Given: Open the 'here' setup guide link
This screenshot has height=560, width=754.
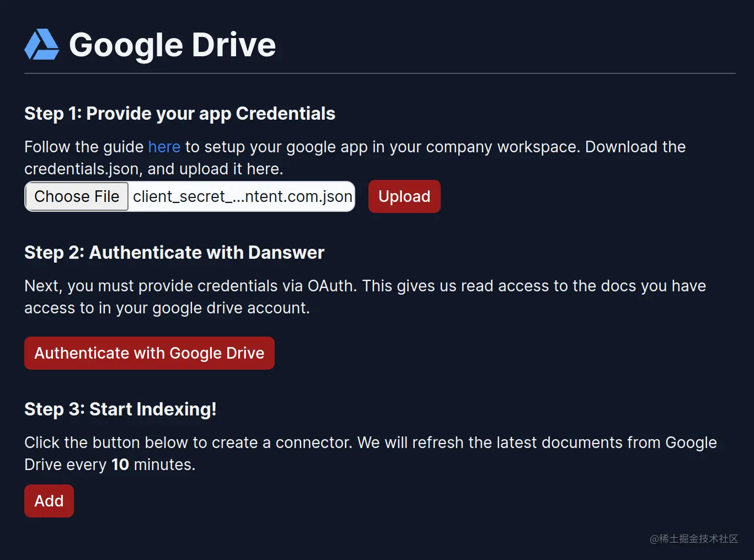Looking at the screenshot, I should point(164,147).
